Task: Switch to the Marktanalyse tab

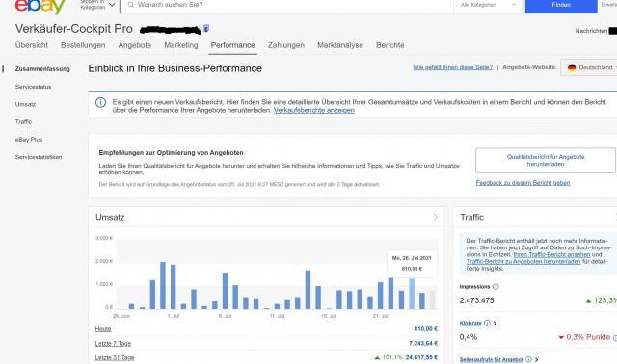Action: (340, 45)
